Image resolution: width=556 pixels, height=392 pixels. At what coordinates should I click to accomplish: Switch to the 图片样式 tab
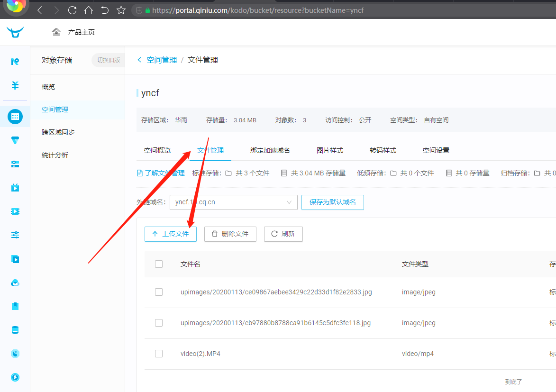[329, 150]
